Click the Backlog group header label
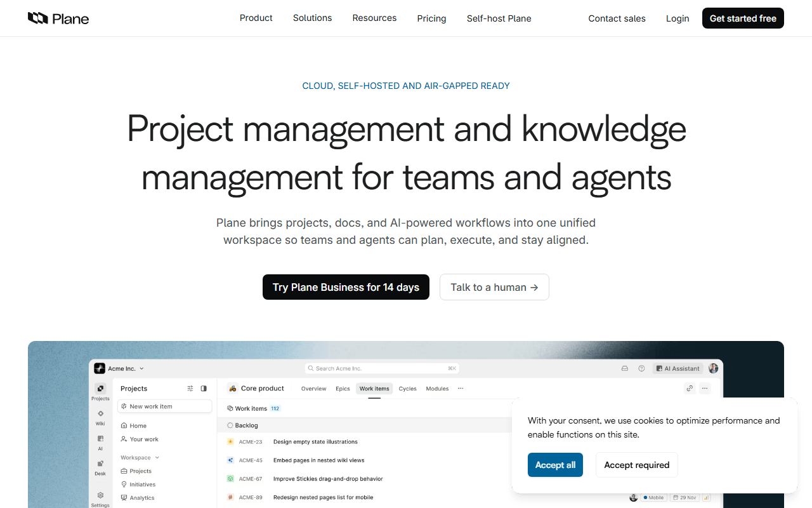 pos(246,425)
